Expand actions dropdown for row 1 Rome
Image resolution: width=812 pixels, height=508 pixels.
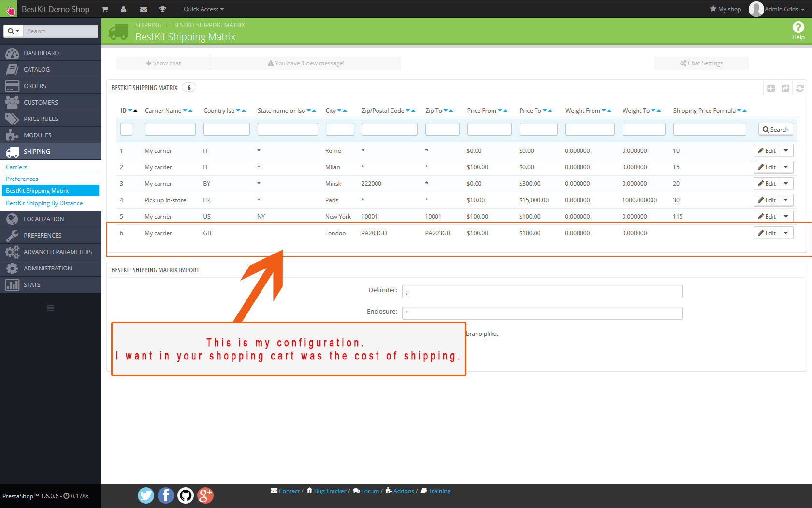click(x=786, y=151)
